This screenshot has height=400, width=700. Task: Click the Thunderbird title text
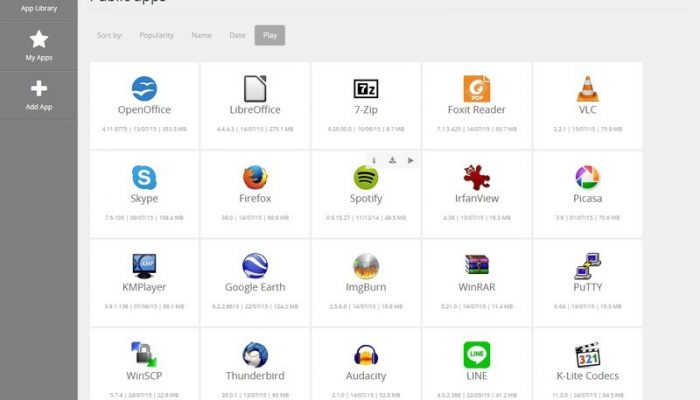point(255,376)
